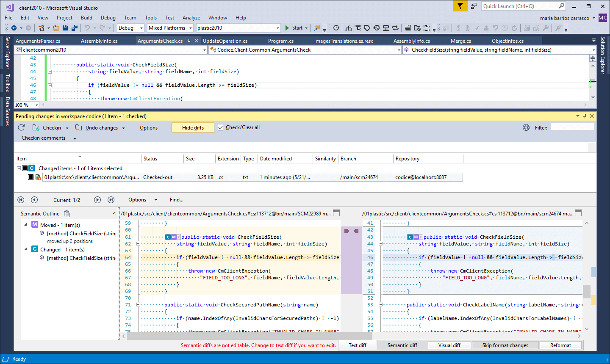The image size is (610, 364).
Task: Toggle checkbox for ArgumentsCheck.cs pending item
Action: [31, 177]
